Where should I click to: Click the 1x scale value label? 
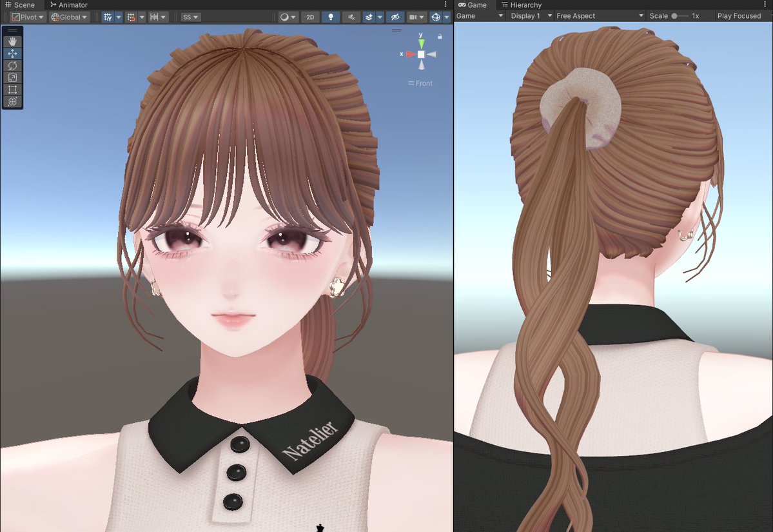(695, 15)
